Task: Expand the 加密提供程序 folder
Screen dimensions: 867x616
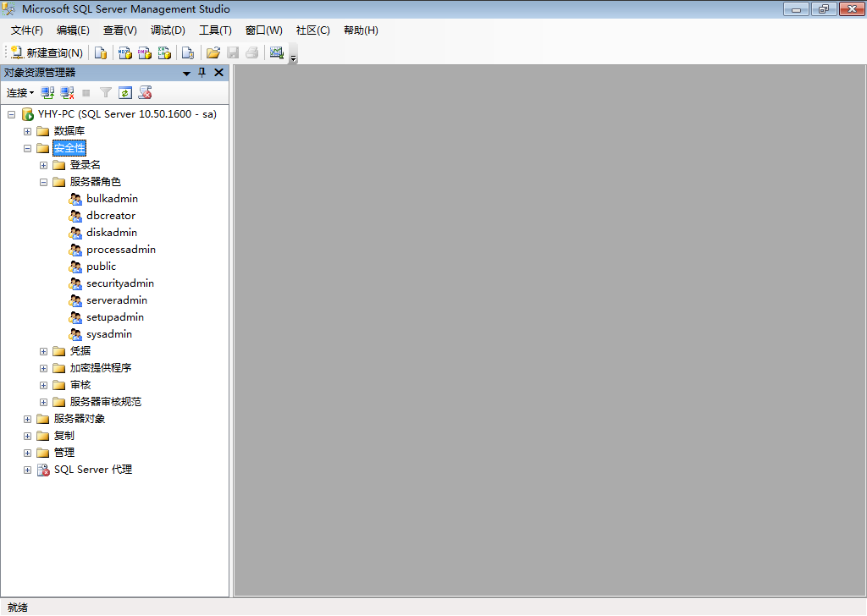Action: (x=43, y=368)
